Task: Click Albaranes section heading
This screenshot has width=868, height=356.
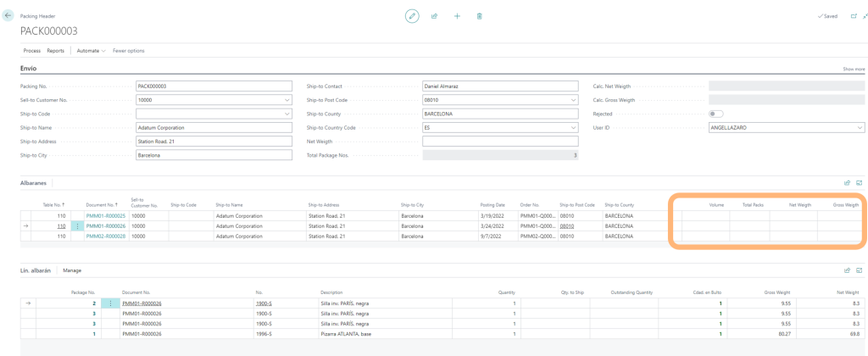Action: (35, 183)
